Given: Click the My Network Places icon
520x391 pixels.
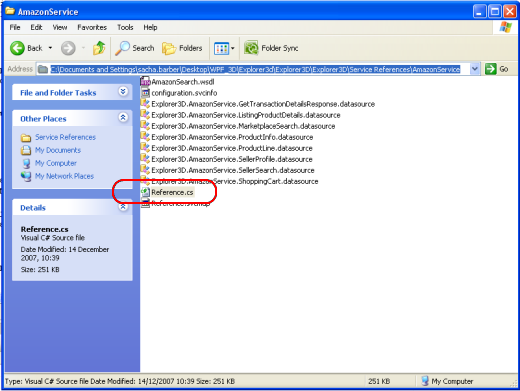Looking at the screenshot, I should pyautogui.click(x=26, y=176).
